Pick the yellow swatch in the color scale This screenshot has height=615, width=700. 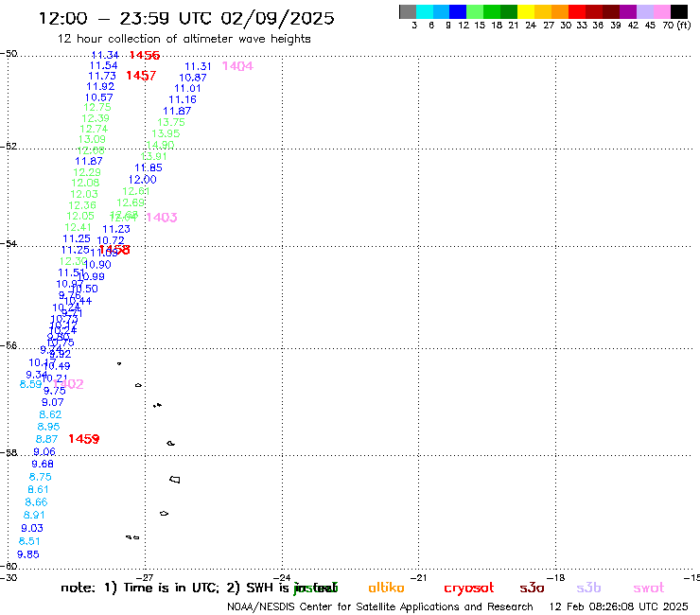tap(526, 11)
